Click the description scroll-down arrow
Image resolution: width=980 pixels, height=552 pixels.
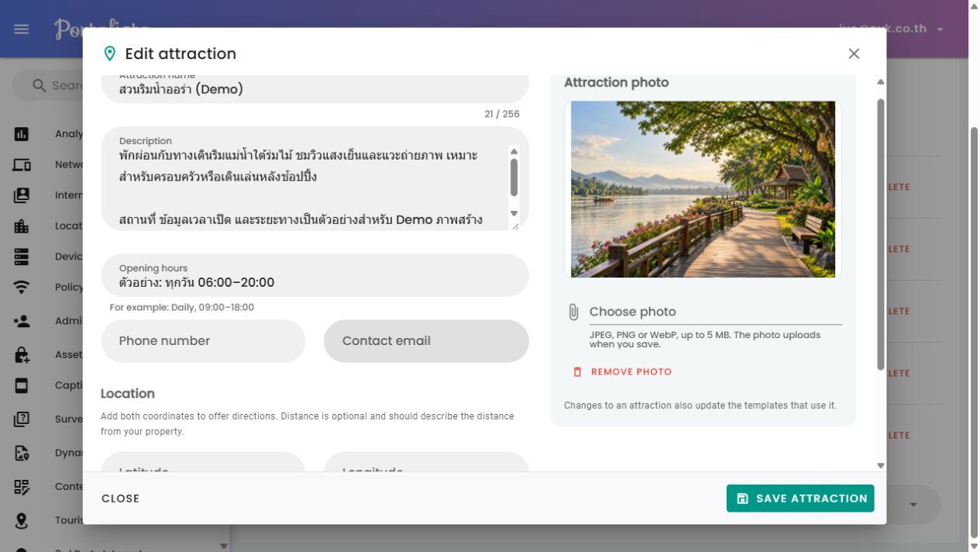(514, 213)
